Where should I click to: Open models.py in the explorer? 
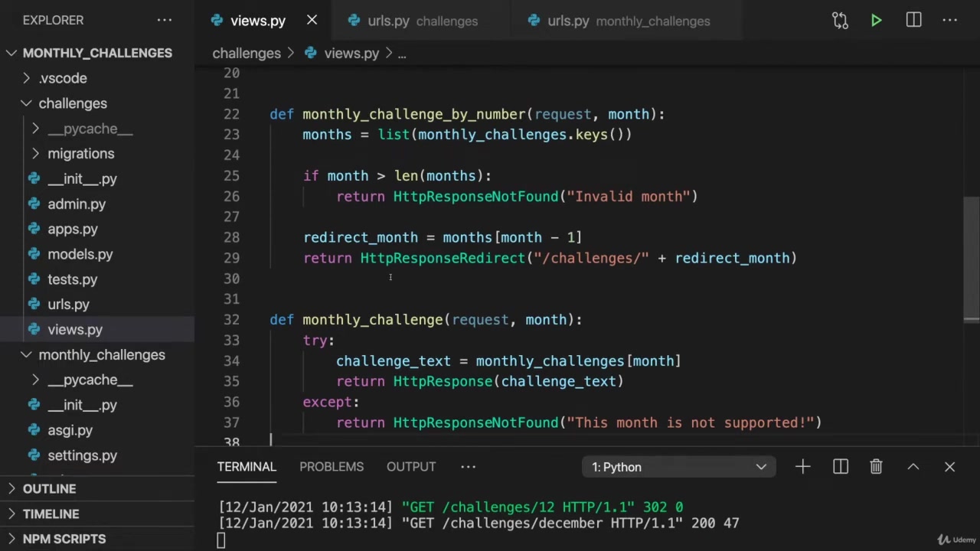(80, 254)
